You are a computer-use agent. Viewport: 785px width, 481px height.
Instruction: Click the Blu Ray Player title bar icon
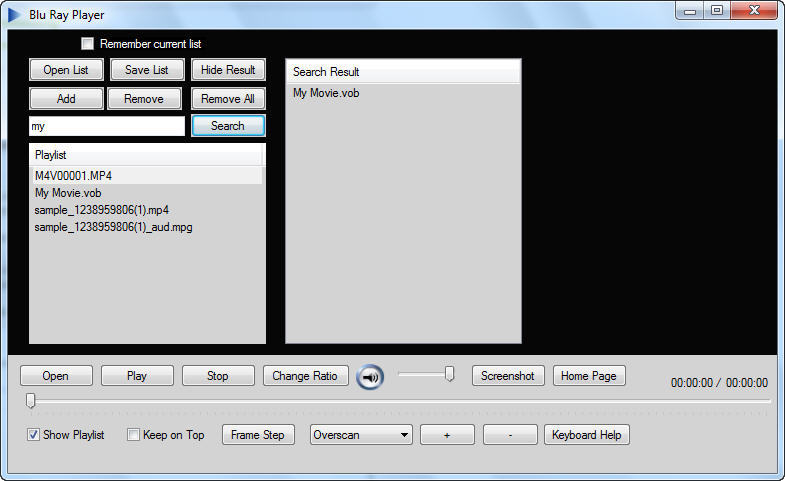pyautogui.click(x=14, y=15)
